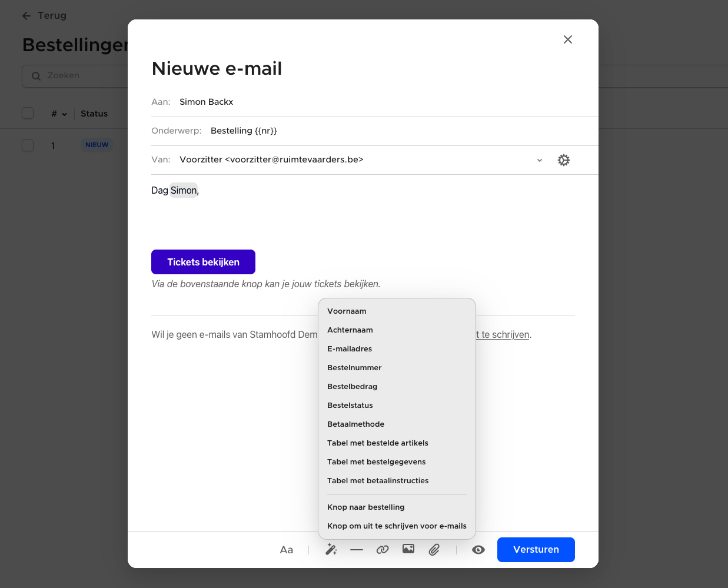Image resolution: width=728 pixels, height=588 pixels.
Task: Open sender settings gear icon
Action: [564, 160]
